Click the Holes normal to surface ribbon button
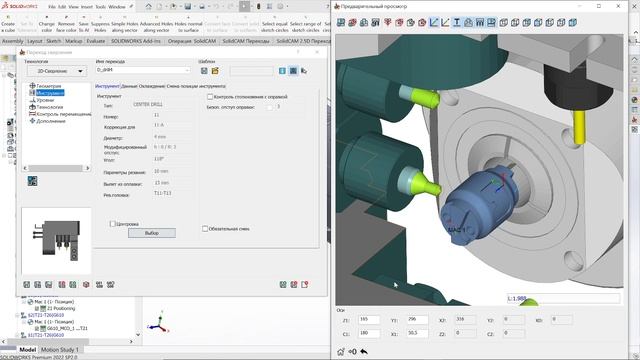This screenshot has width=640, height=360. pyautogui.click(x=189, y=24)
